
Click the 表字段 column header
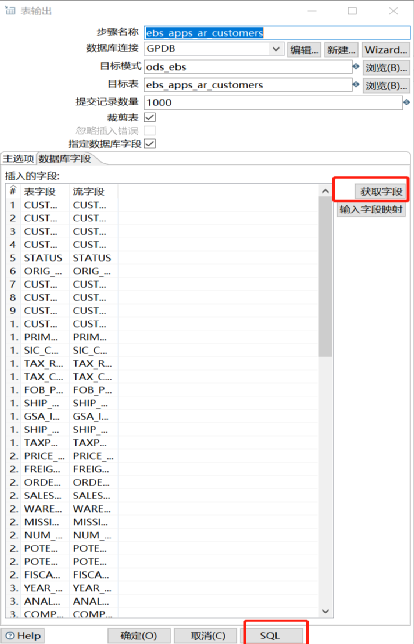tap(45, 191)
